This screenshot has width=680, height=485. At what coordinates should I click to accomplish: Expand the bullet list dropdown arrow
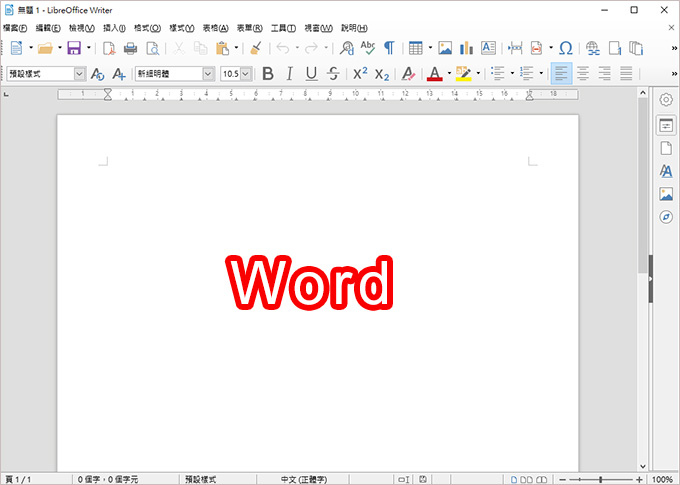[x=512, y=74]
